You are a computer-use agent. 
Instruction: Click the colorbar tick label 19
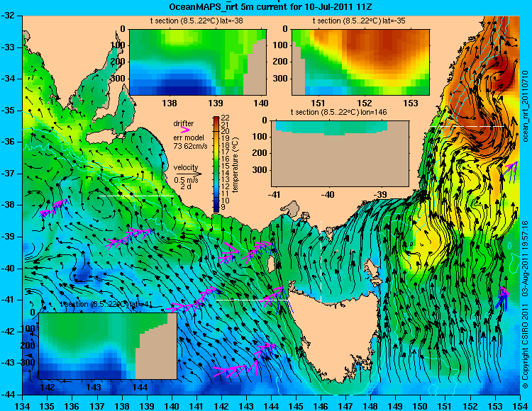(226, 138)
